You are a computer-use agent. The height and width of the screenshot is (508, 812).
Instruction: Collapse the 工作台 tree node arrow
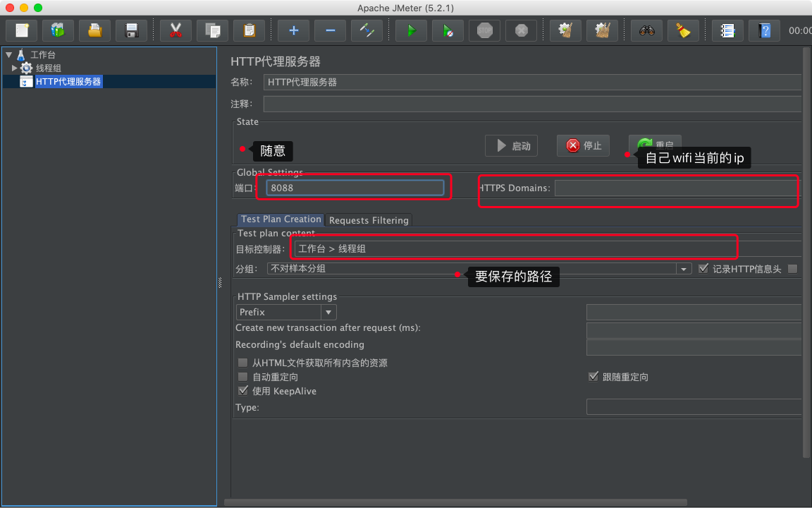point(8,54)
